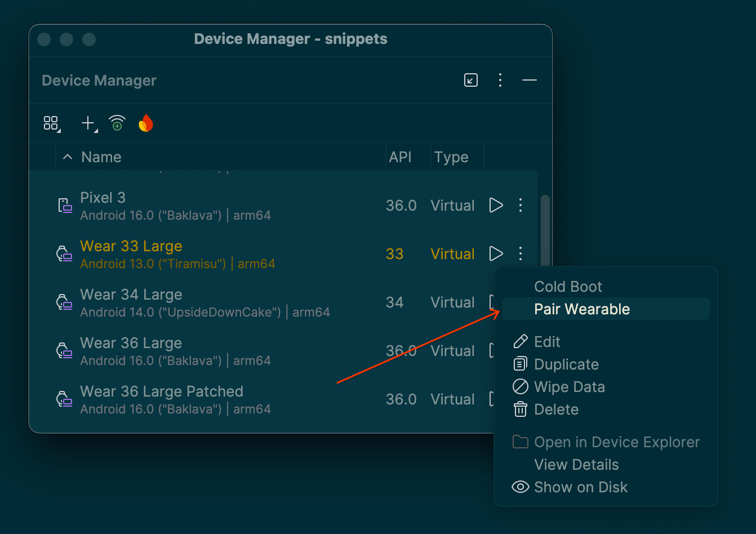
Task: Click the Show on Disk eye icon
Action: point(520,487)
